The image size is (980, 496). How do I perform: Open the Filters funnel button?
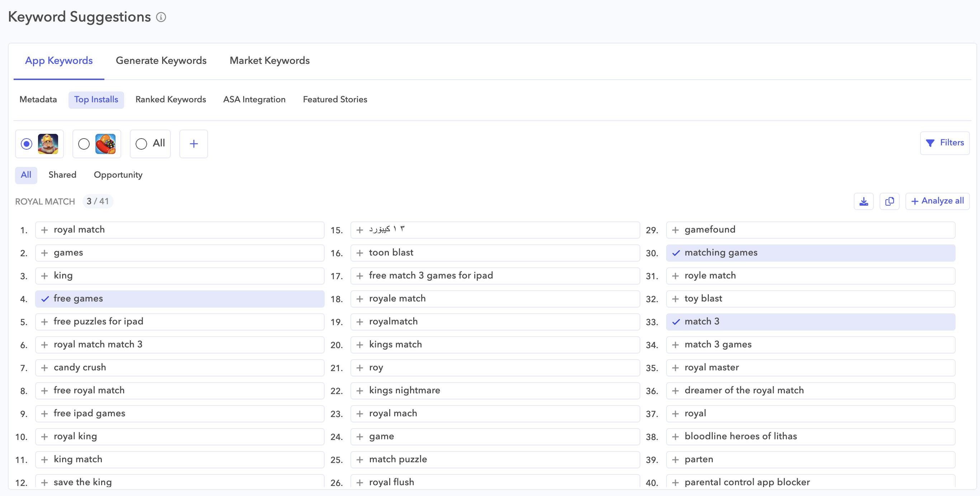[x=944, y=143]
